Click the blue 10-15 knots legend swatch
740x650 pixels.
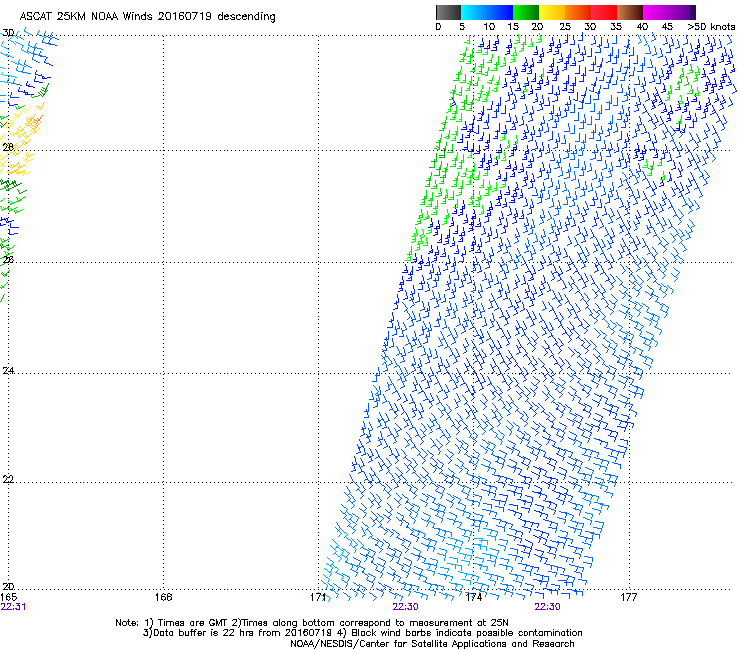tap(500, 12)
